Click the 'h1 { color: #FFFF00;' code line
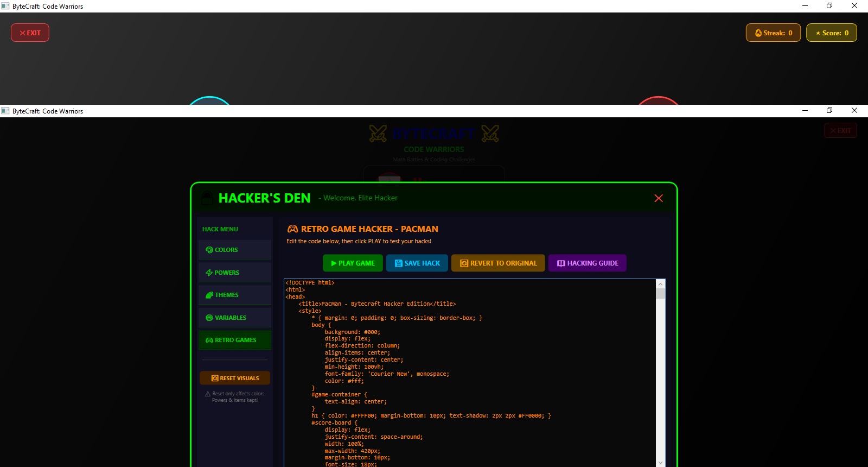The image size is (868, 467). pos(431,416)
